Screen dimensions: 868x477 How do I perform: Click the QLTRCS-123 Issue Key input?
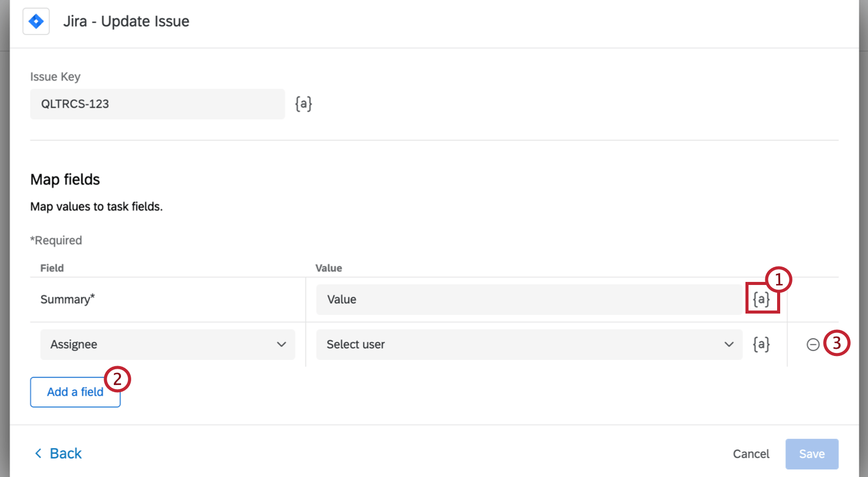click(x=157, y=104)
